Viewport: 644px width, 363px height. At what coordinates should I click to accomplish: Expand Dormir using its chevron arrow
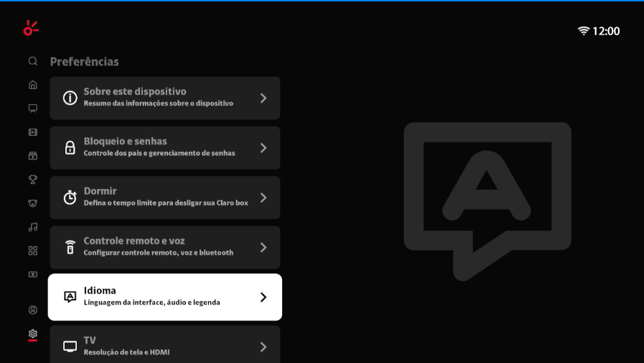tap(263, 198)
